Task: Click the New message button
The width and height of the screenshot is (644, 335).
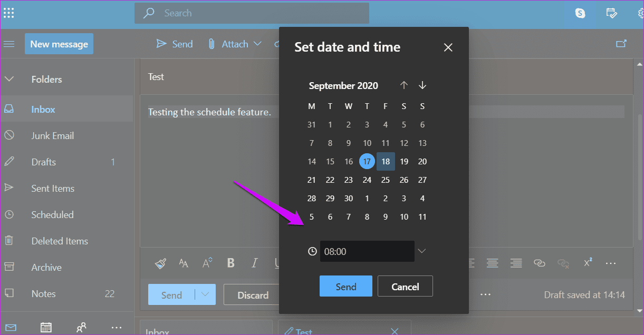Action: coord(59,44)
